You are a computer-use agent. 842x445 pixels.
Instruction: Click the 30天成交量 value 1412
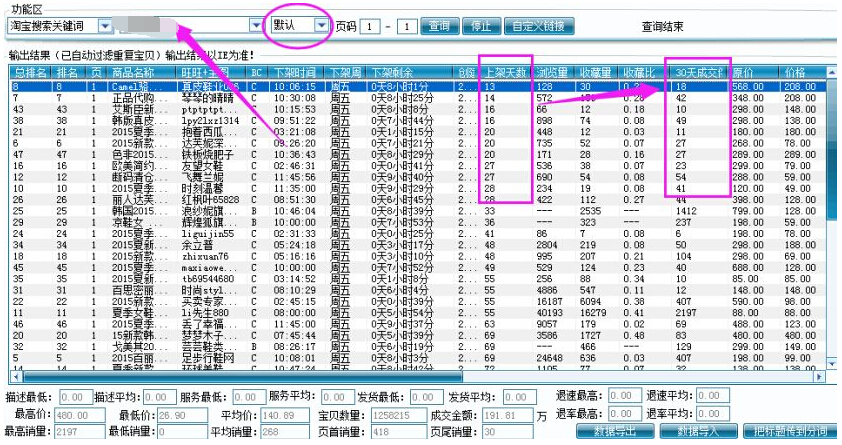pyautogui.click(x=686, y=211)
